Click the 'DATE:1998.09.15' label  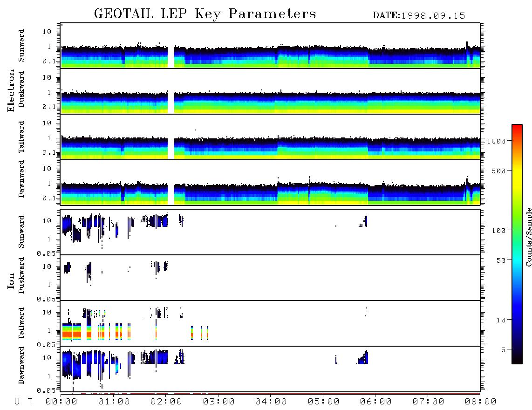click(x=419, y=16)
